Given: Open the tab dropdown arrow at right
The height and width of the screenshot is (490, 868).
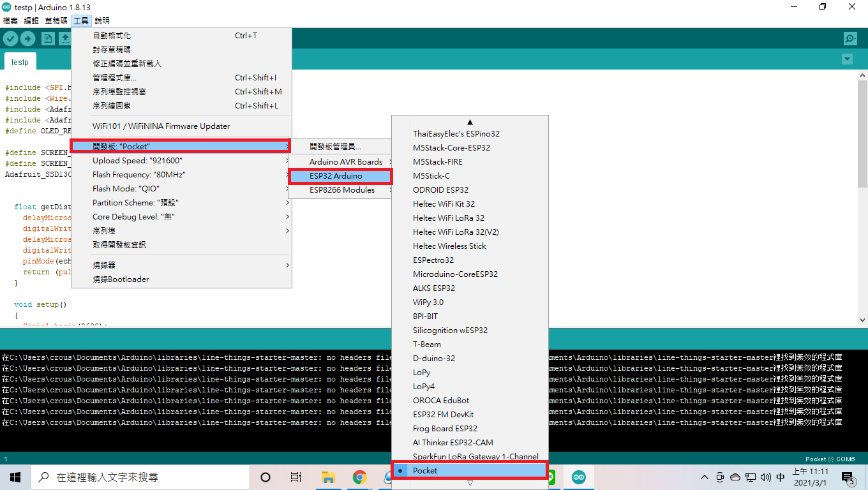Looking at the screenshot, I should [x=847, y=59].
